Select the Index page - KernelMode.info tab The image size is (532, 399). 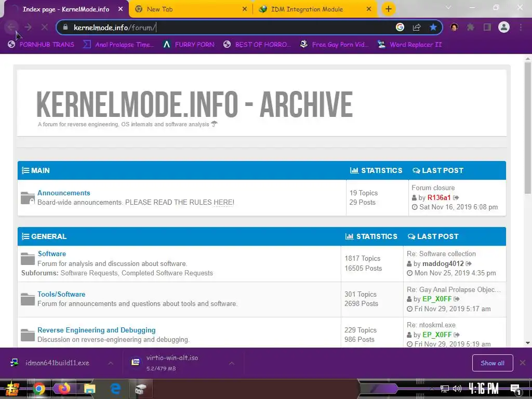(66, 9)
